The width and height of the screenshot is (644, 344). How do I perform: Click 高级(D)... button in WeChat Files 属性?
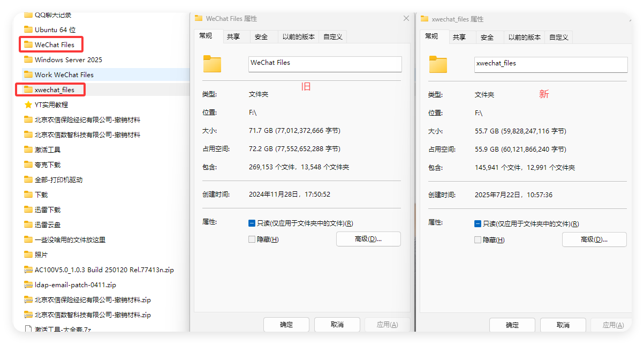pyautogui.click(x=368, y=239)
